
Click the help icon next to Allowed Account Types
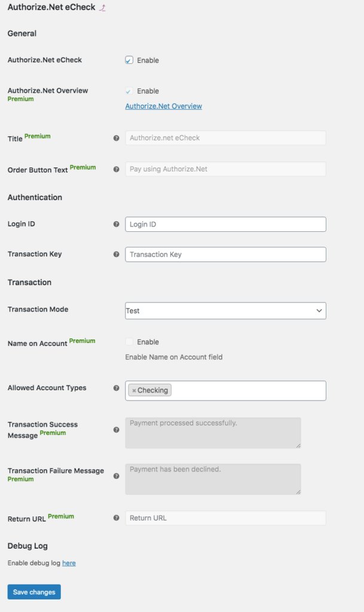(117, 388)
